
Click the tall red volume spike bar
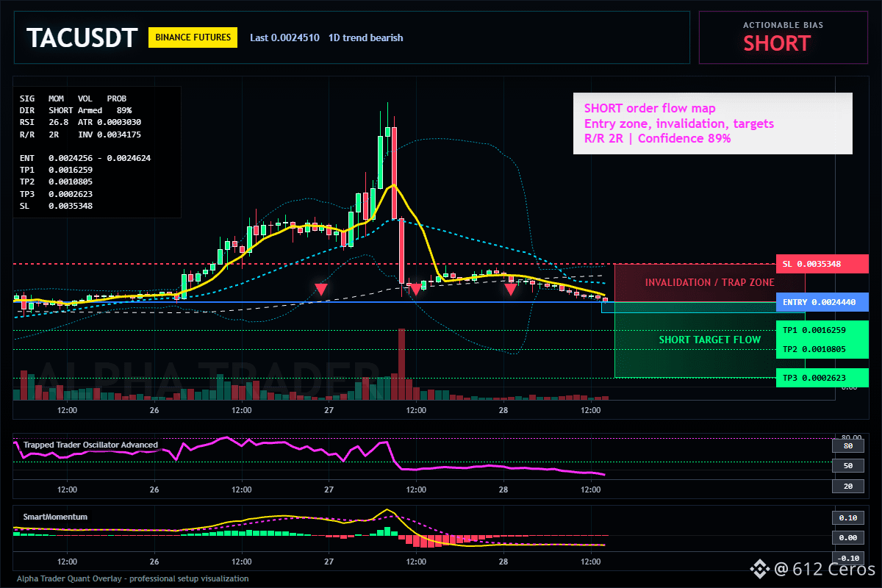[401, 364]
